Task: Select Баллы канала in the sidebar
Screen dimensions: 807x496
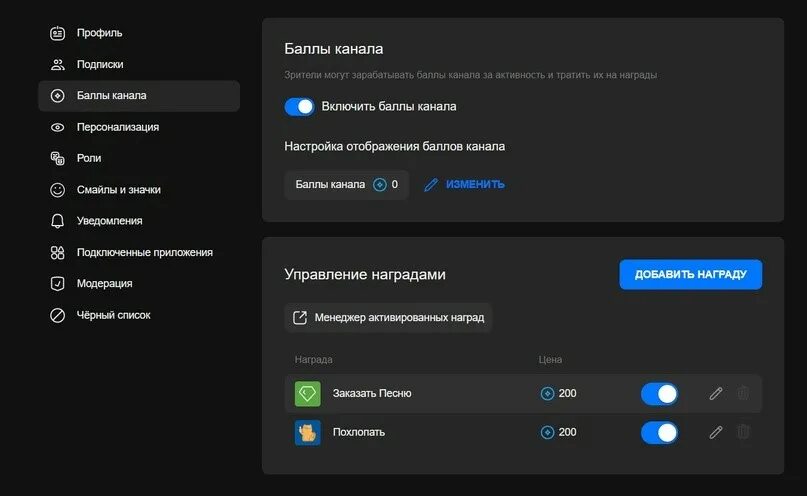Action: (139, 96)
